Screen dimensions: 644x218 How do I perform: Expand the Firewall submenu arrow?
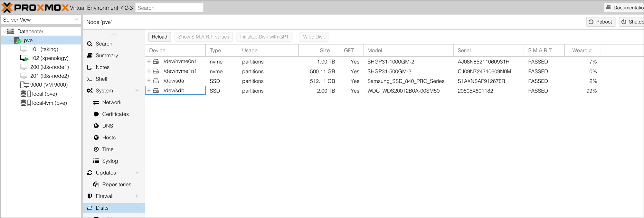coord(137,196)
